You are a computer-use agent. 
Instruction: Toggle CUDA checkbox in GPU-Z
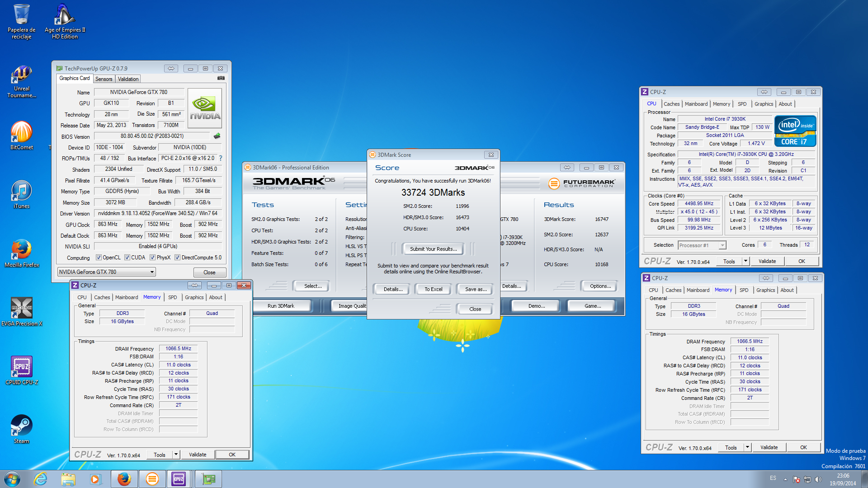click(127, 258)
